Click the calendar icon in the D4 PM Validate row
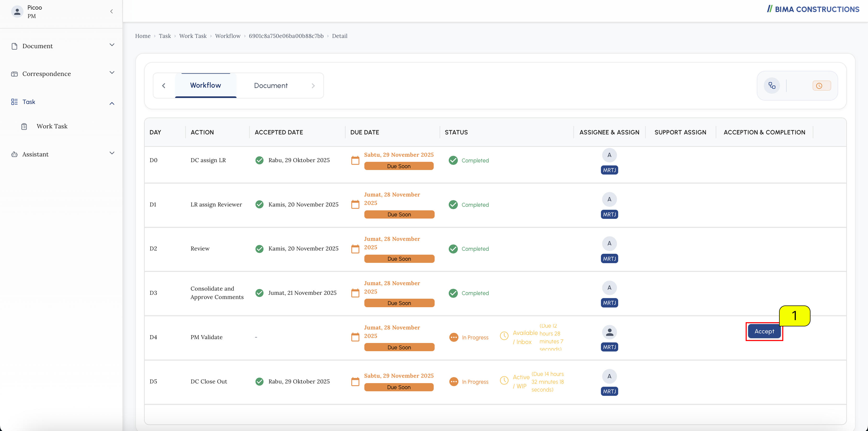This screenshot has height=431, width=868. pyautogui.click(x=355, y=337)
